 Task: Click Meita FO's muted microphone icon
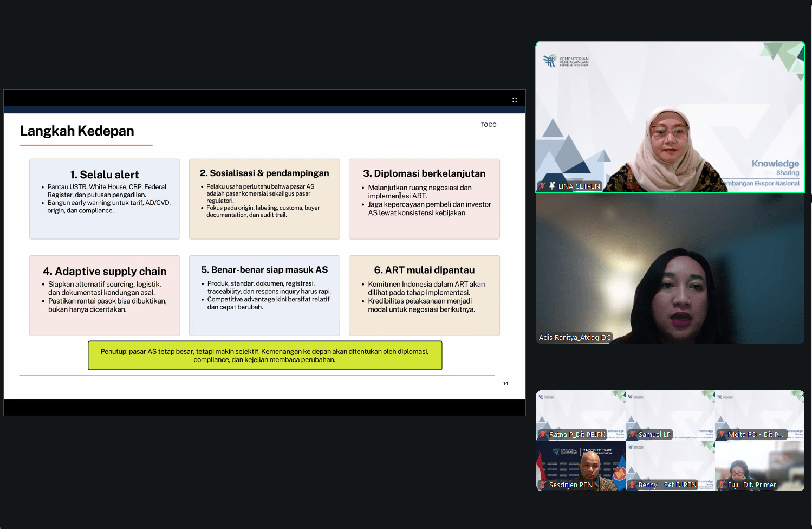(722, 435)
